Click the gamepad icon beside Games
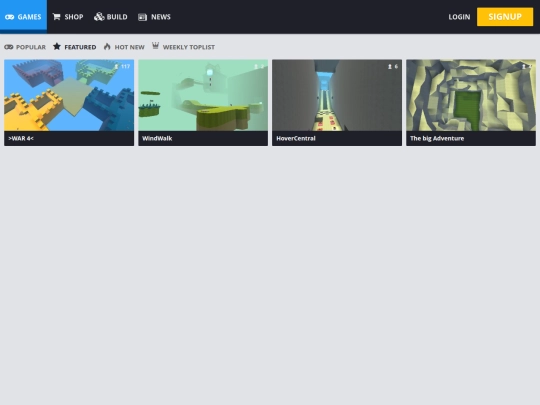The height and width of the screenshot is (405, 540). (x=10, y=17)
